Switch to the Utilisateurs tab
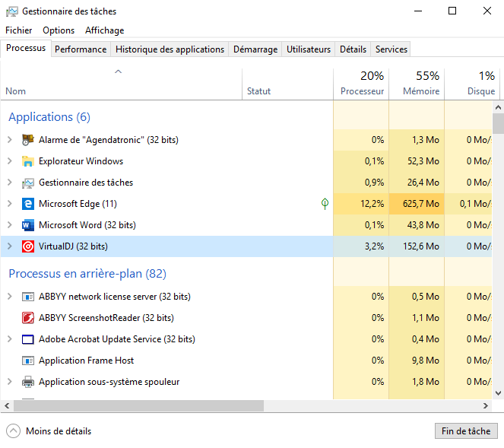 pyautogui.click(x=309, y=49)
